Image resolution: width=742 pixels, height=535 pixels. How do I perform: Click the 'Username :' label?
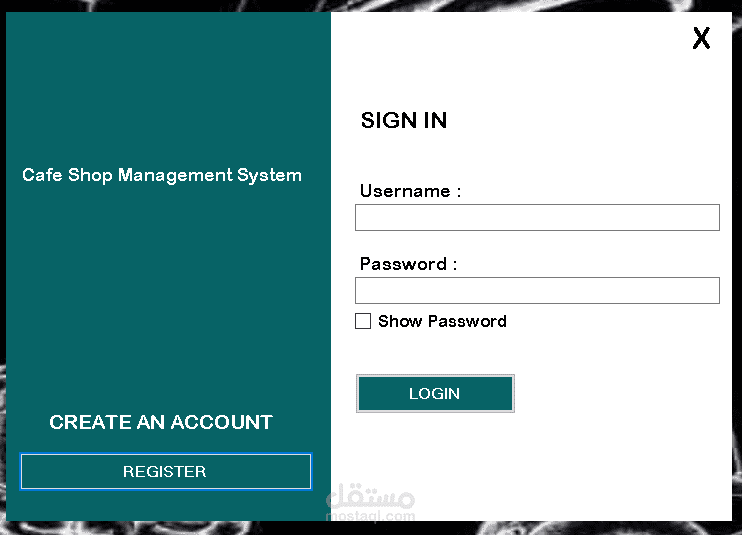(410, 191)
